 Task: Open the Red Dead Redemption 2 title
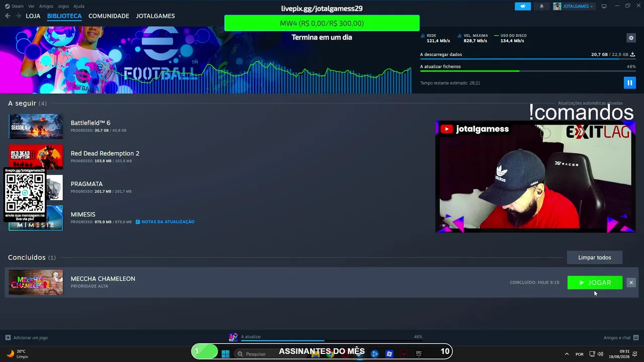[105, 153]
